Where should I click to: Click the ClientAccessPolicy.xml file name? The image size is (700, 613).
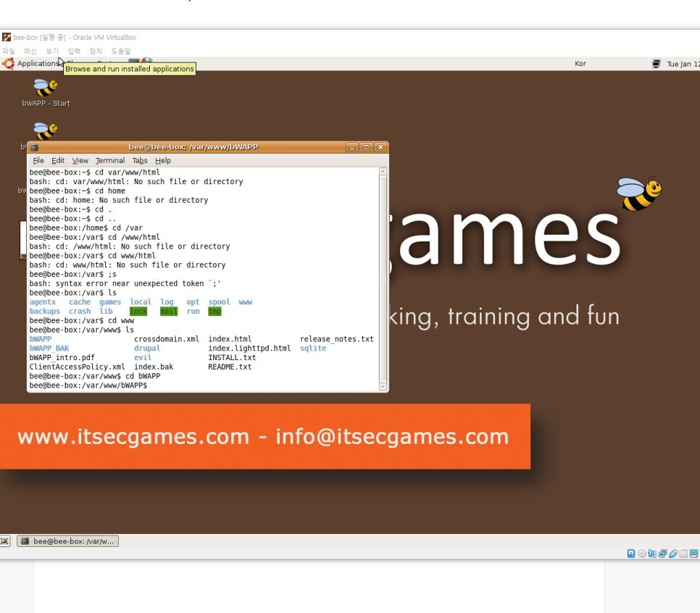point(78,367)
